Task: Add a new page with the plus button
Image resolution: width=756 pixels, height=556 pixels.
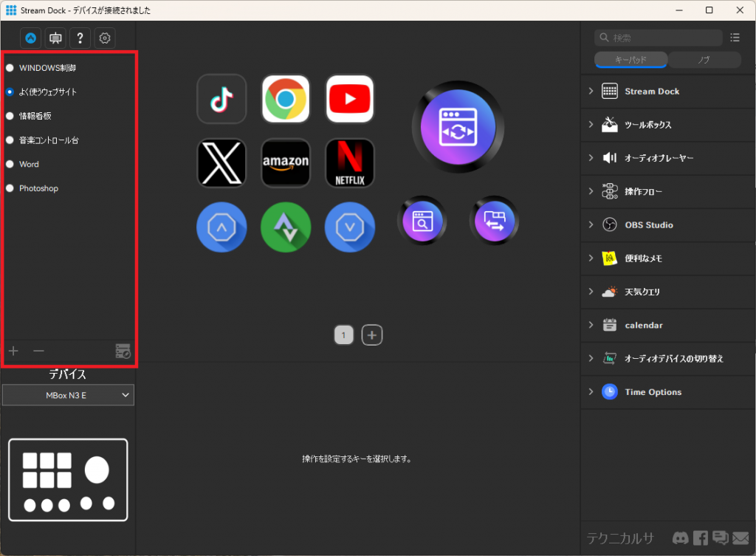Action: pos(372,335)
